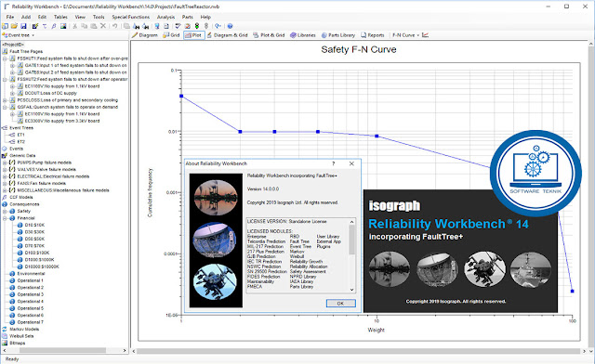Open the Reports view
595x364 pixels.
click(x=372, y=35)
